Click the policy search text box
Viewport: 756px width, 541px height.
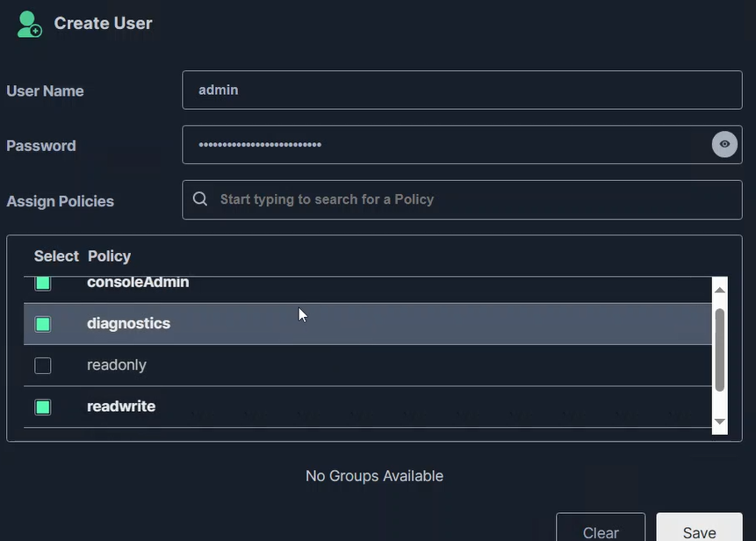(474, 199)
